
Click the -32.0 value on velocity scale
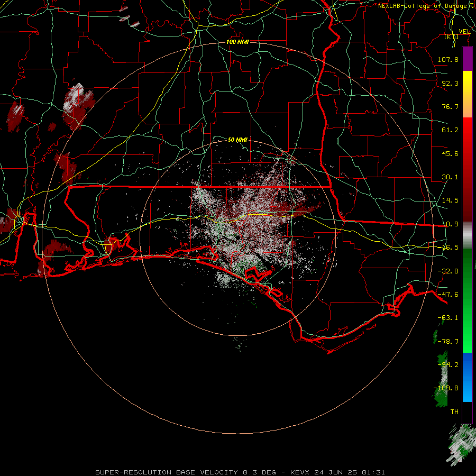[448, 271]
